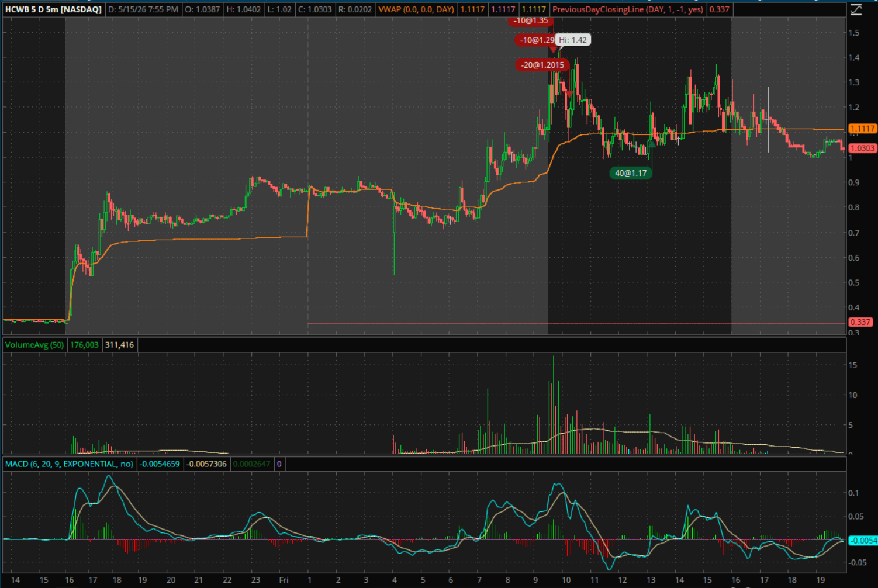Image resolution: width=878 pixels, height=588 pixels.
Task: Open the MACD (6, 20, 9, EXPONENTIAL) label
Action: 69,464
